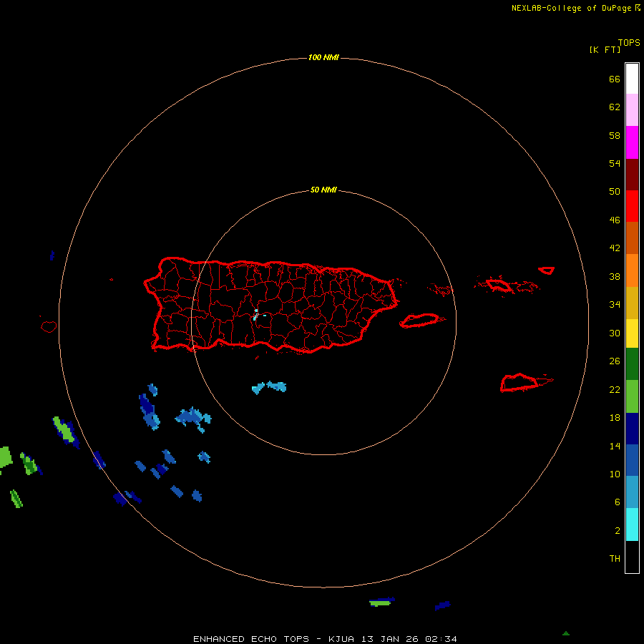This screenshot has height=644, width=644.
Task: Click the legend value 42
Action: tap(615, 248)
